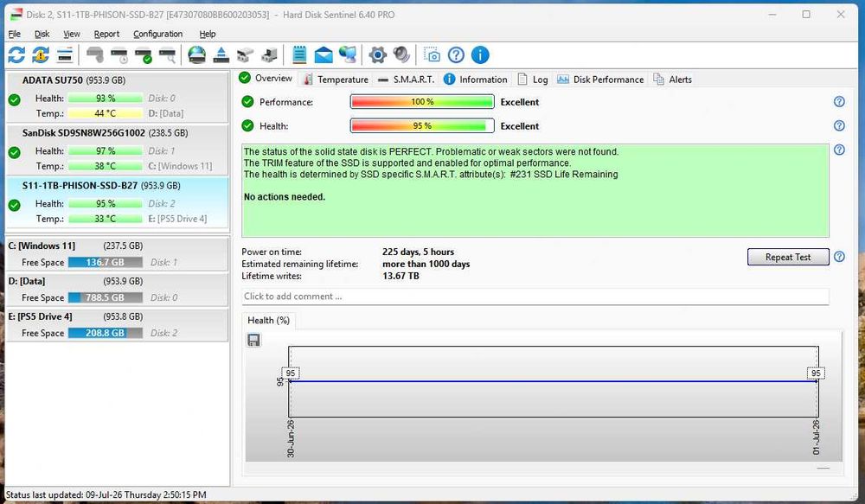Click the screenshot camera toolbar icon
The height and width of the screenshot is (504, 865).
432,55
